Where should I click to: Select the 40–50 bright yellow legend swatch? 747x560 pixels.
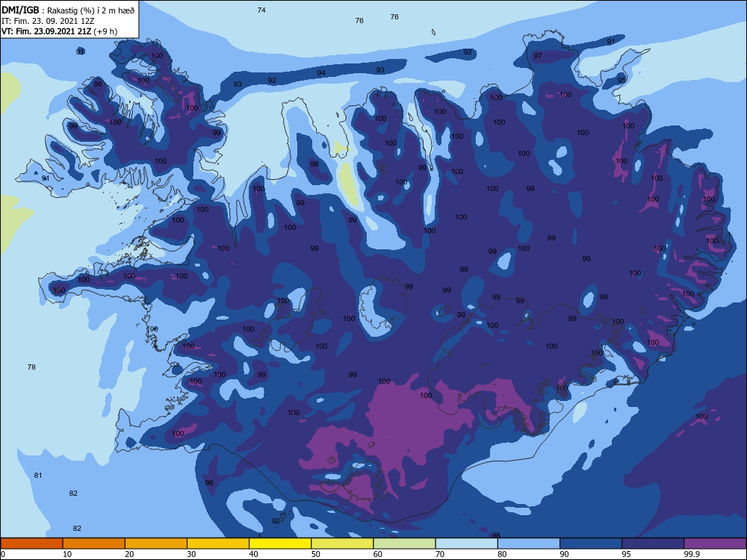pyautogui.click(x=280, y=544)
